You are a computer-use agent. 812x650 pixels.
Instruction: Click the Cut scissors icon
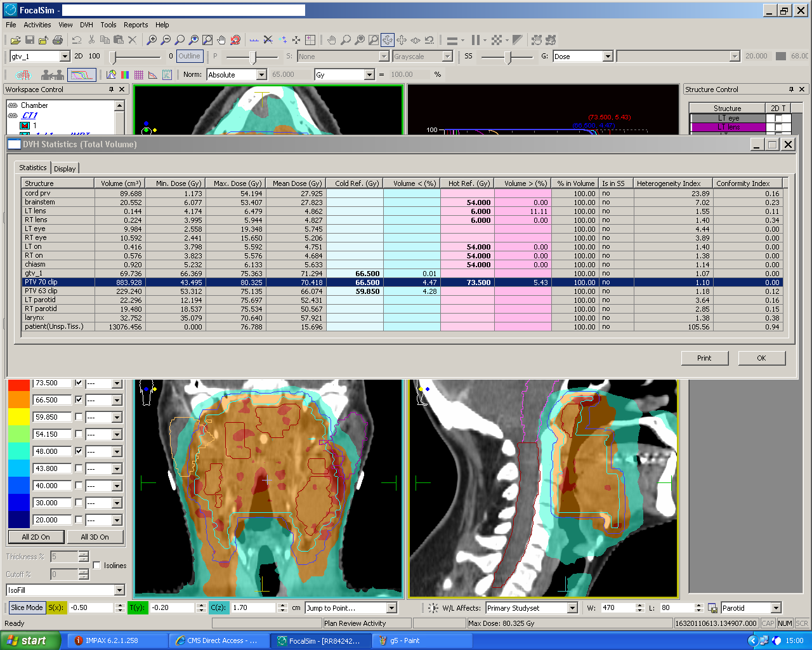coord(91,40)
